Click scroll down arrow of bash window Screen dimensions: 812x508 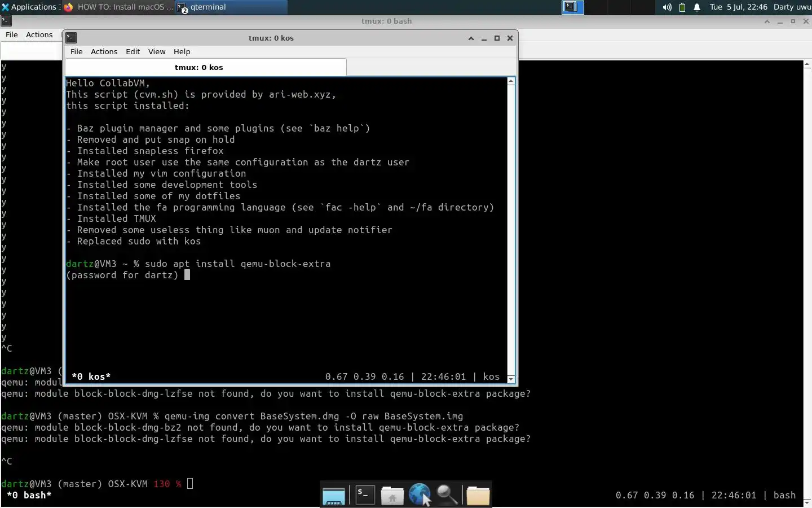click(807, 502)
